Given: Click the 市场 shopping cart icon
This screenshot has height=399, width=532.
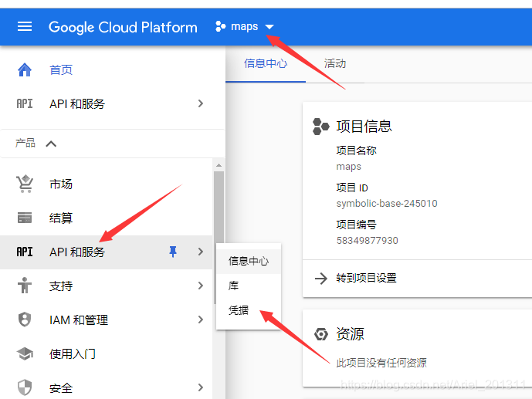Looking at the screenshot, I should (25, 184).
